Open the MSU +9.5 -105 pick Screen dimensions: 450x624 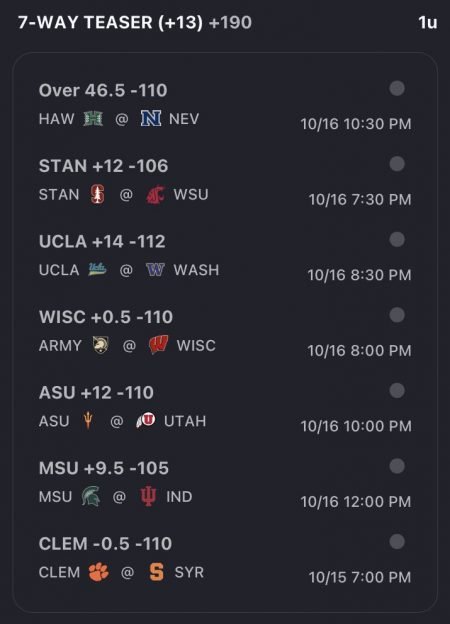104,468
